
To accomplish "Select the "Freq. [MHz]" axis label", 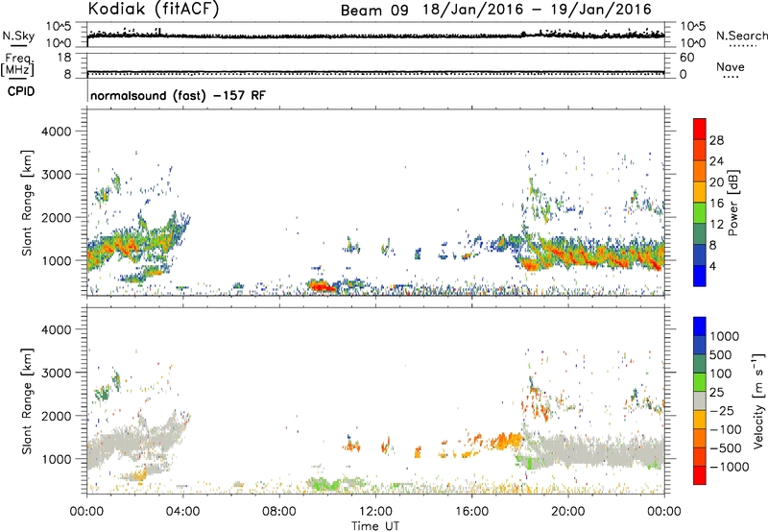I will click(17, 65).
